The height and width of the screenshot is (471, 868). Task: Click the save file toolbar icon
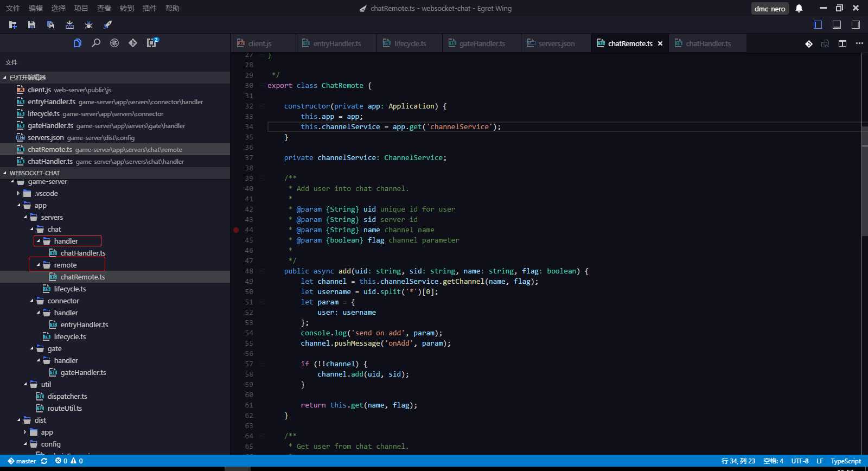(31, 25)
